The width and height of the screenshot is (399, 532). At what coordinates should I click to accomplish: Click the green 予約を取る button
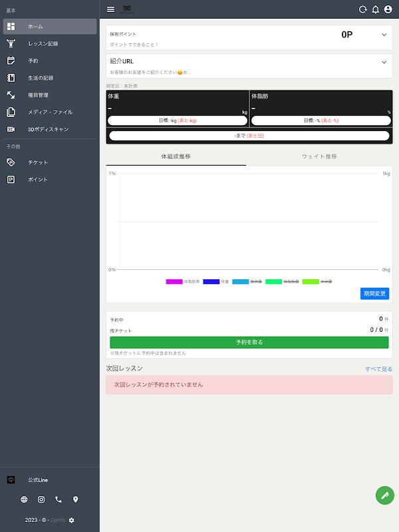pyautogui.click(x=249, y=342)
